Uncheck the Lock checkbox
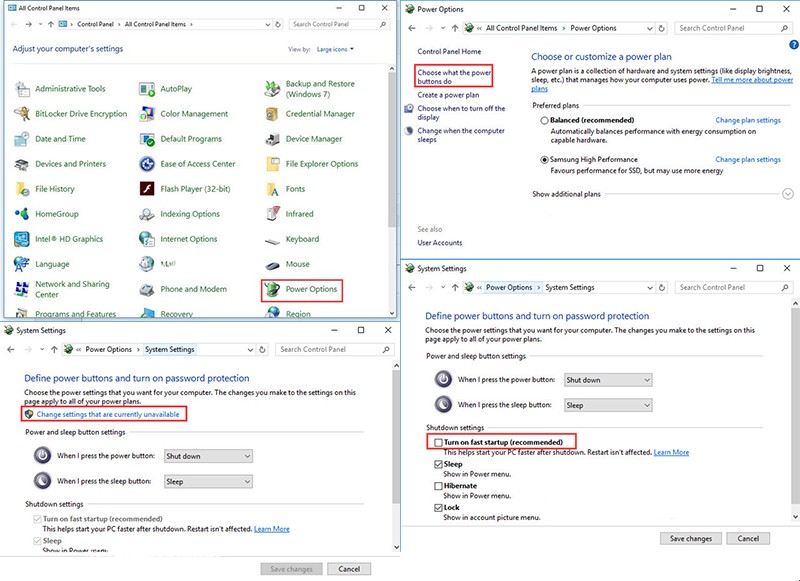 439,508
